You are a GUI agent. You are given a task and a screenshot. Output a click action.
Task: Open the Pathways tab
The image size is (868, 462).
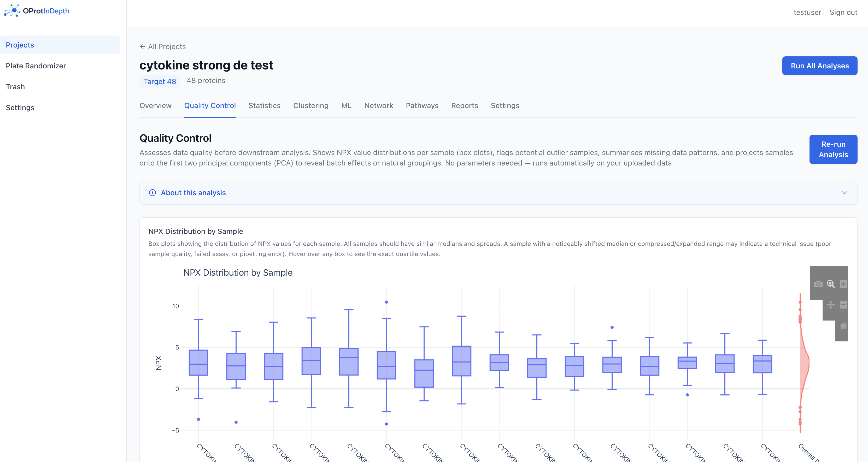(422, 105)
